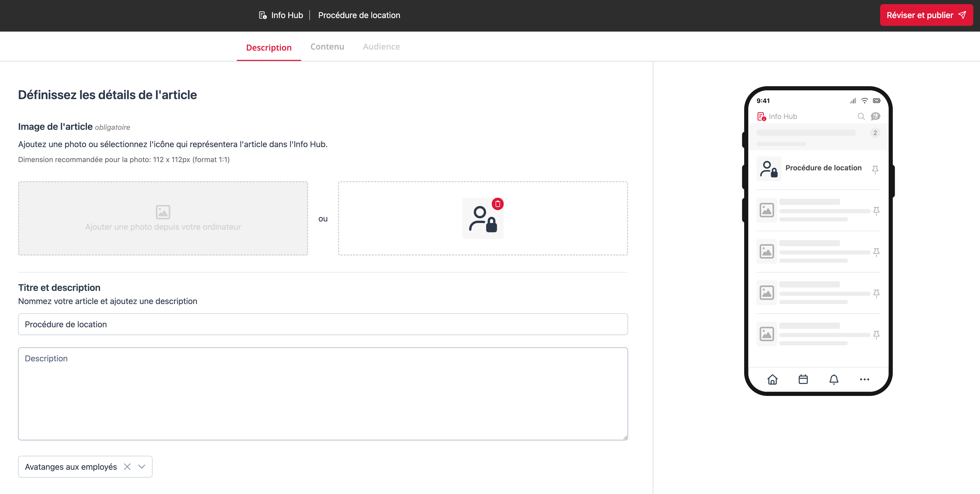The height and width of the screenshot is (494, 980).
Task: Click Procédure de location title in phone preview
Action: pos(823,168)
